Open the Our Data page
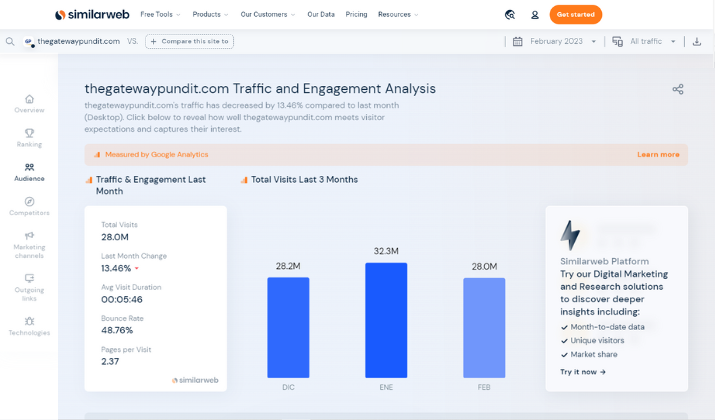The image size is (715, 420). point(321,15)
